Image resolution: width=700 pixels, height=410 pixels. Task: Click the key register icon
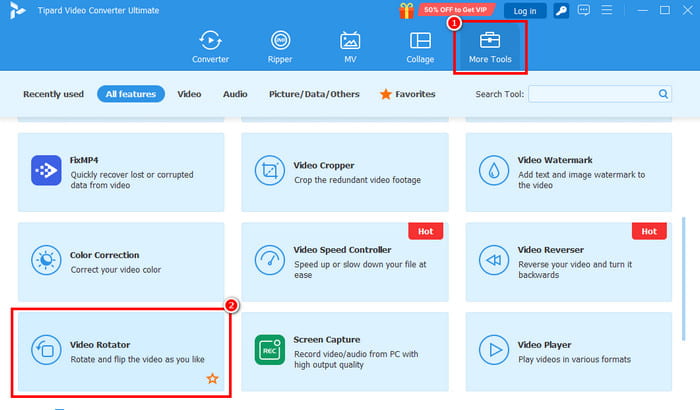pos(561,10)
